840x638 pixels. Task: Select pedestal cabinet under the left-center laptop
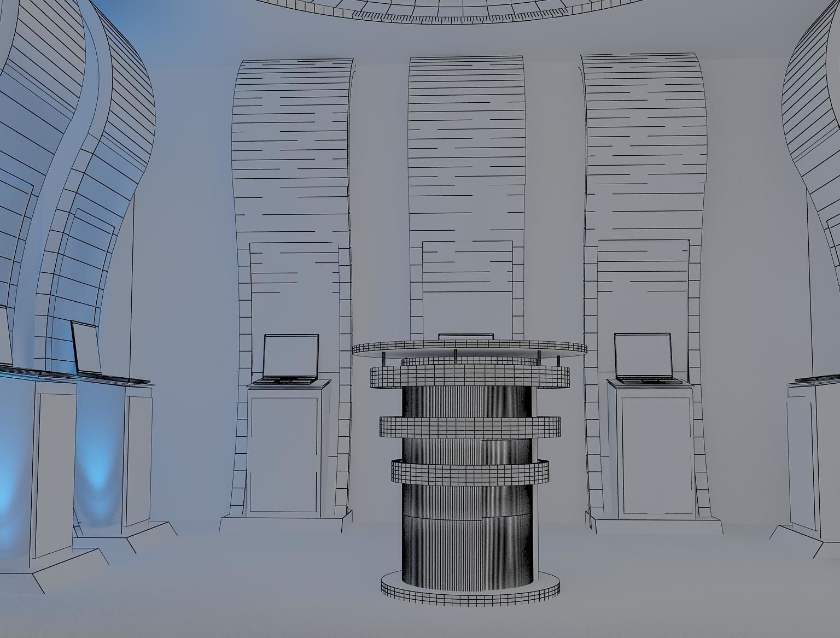288,448
